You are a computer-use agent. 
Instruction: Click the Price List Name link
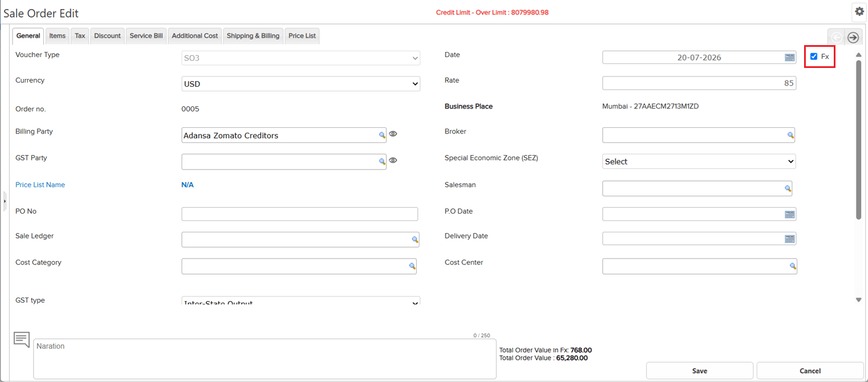40,185
